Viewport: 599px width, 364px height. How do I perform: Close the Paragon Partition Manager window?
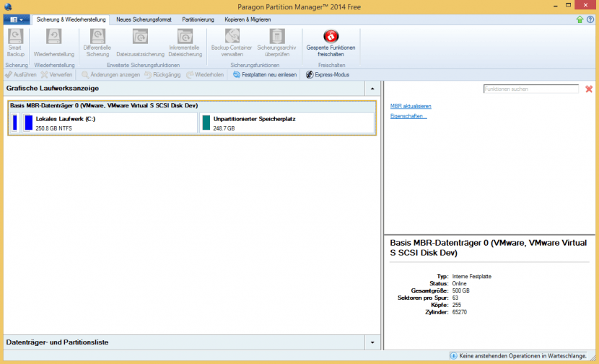[x=585, y=5]
